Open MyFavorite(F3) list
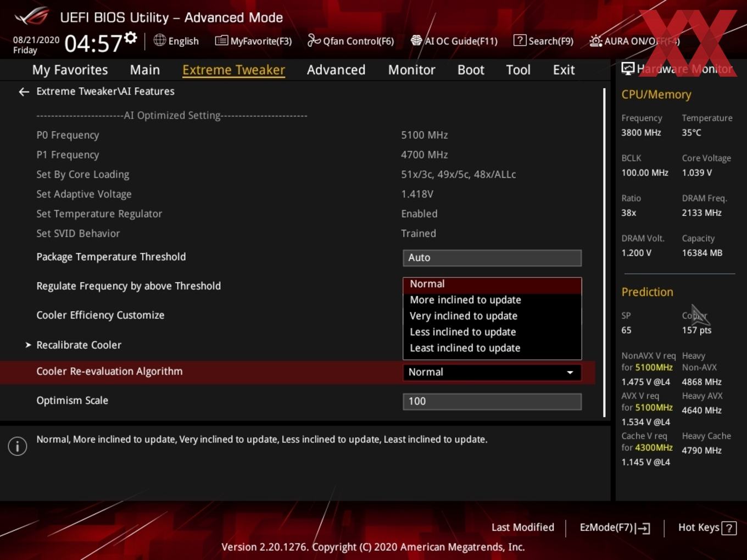This screenshot has width=747, height=560. coord(253,41)
